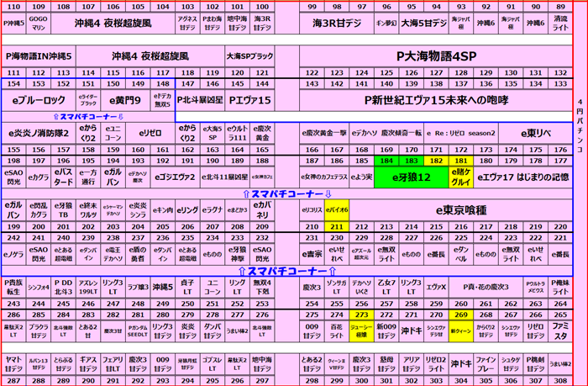
Task: Click machine number 242
Action: point(14,238)
